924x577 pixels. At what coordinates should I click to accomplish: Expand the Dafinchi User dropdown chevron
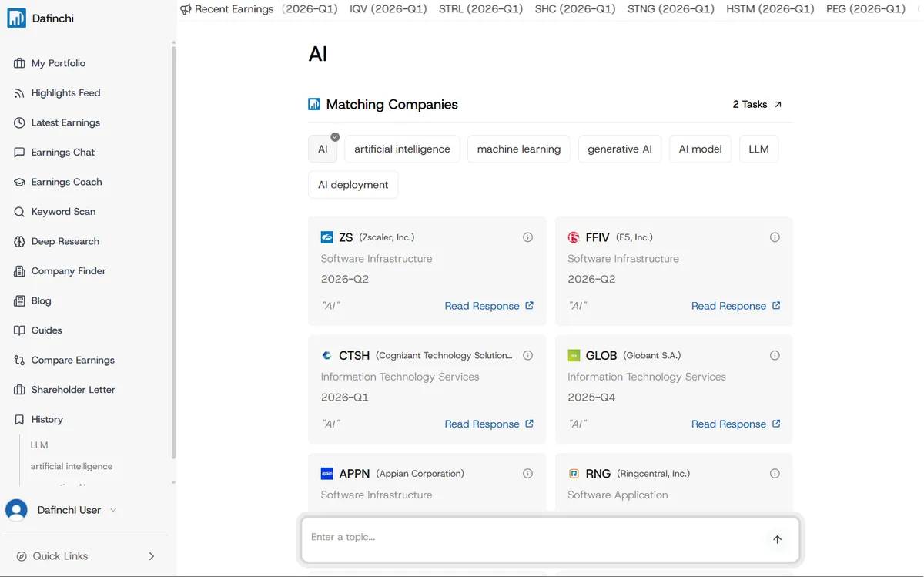pos(113,510)
